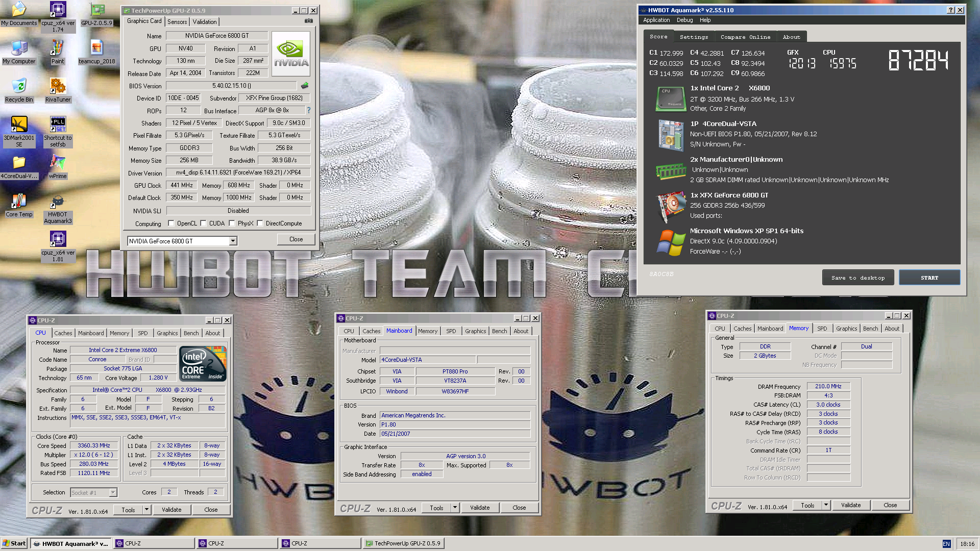Enable the DirectCompute checkbox
This screenshot has width=980, height=551.
pyautogui.click(x=260, y=223)
